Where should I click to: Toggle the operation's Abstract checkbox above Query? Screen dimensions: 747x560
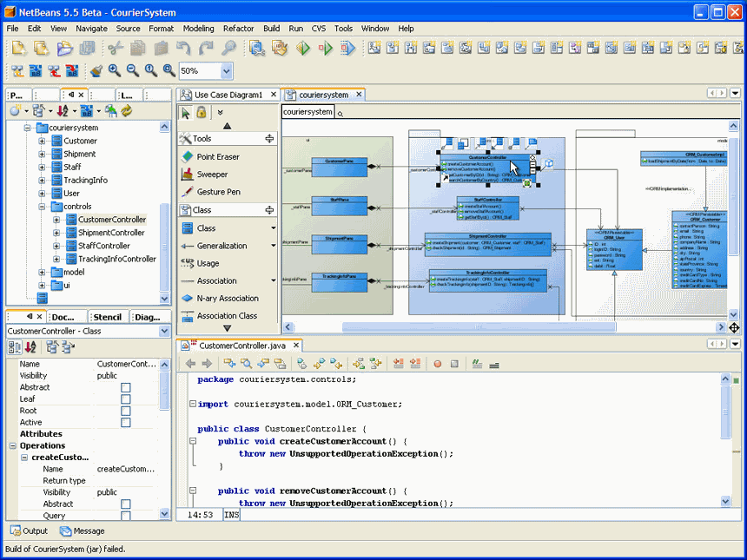[x=126, y=504]
